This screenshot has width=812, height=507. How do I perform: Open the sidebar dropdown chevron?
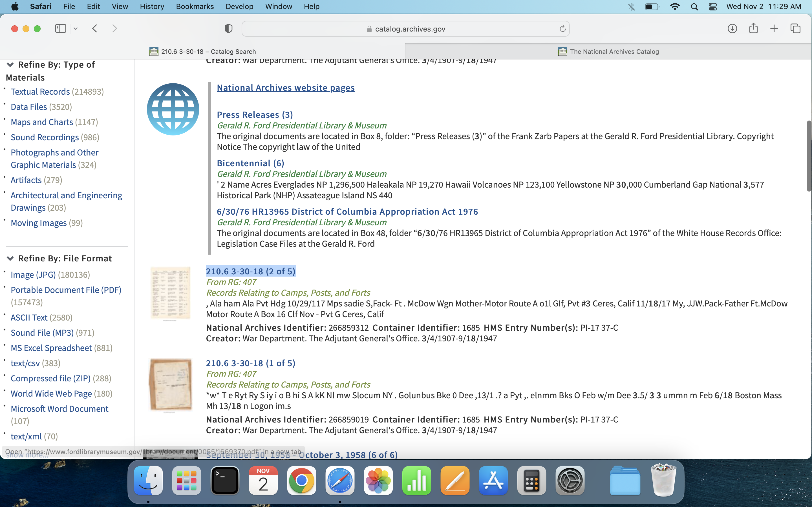point(76,28)
